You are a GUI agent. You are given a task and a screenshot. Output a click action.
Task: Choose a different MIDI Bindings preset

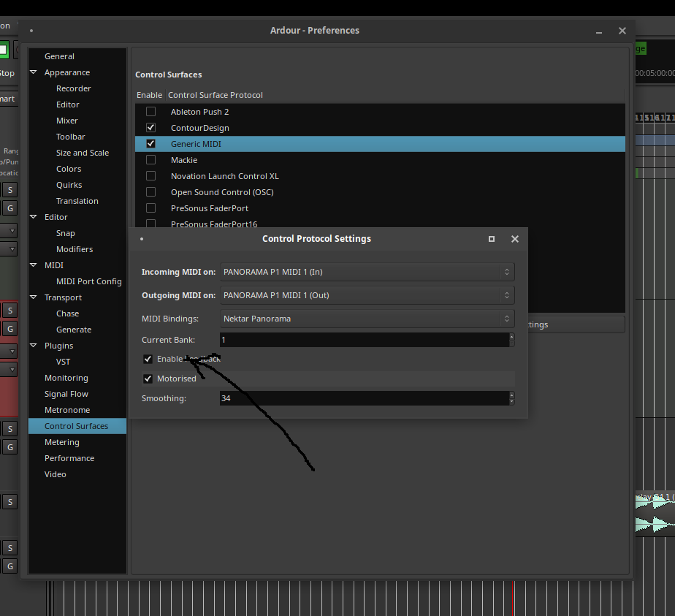point(367,319)
